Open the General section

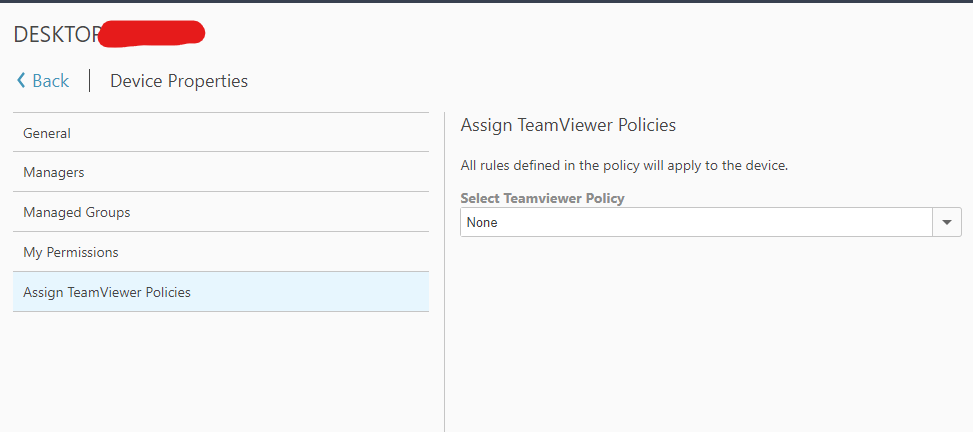tap(221, 133)
